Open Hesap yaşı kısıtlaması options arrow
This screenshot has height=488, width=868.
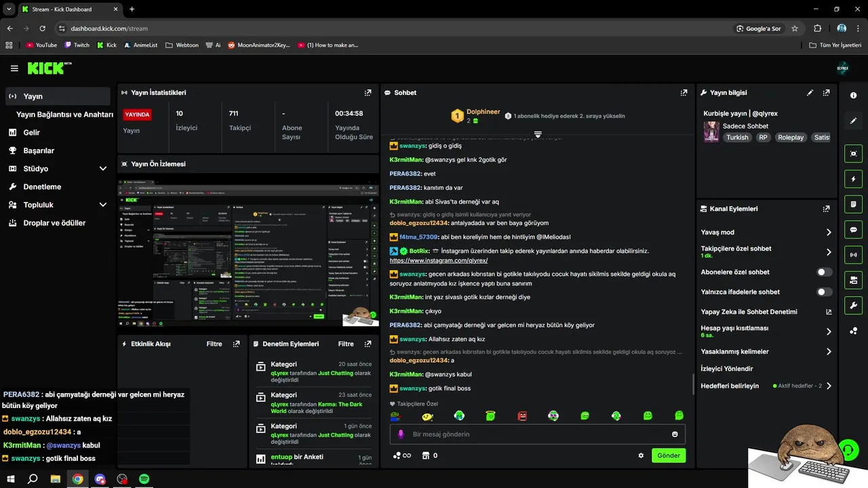829,331
